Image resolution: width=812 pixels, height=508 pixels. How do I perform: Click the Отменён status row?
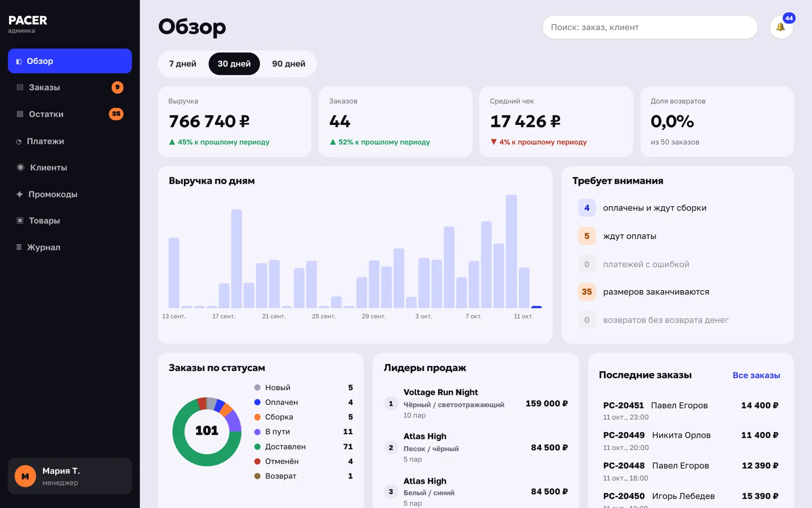pyautogui.click(x=303, y=461)
